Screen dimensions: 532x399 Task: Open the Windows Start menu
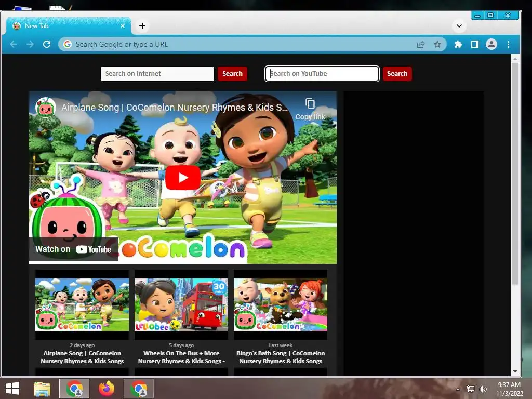[12, 389]
